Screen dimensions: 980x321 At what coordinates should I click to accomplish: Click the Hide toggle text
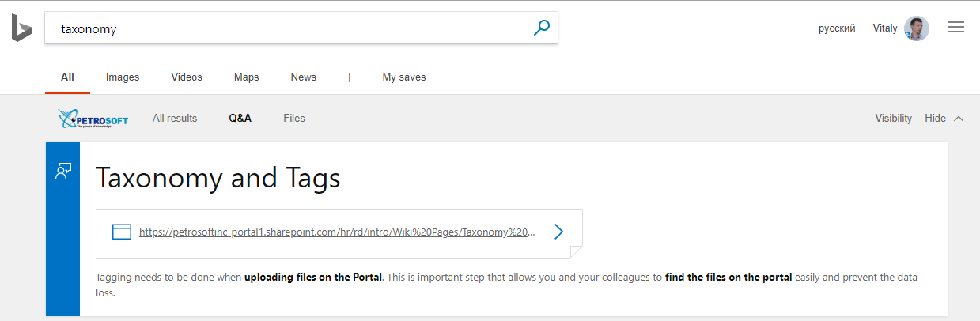tap(935, 119)
